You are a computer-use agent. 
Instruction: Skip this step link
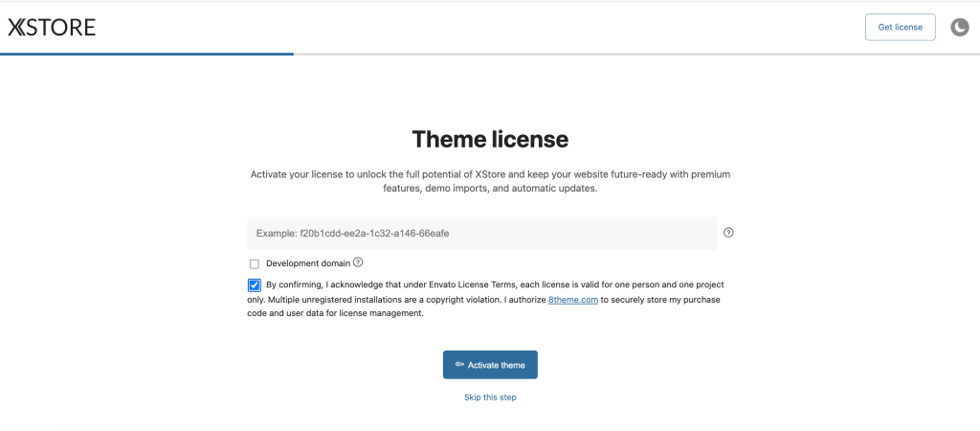coord(490,397)
